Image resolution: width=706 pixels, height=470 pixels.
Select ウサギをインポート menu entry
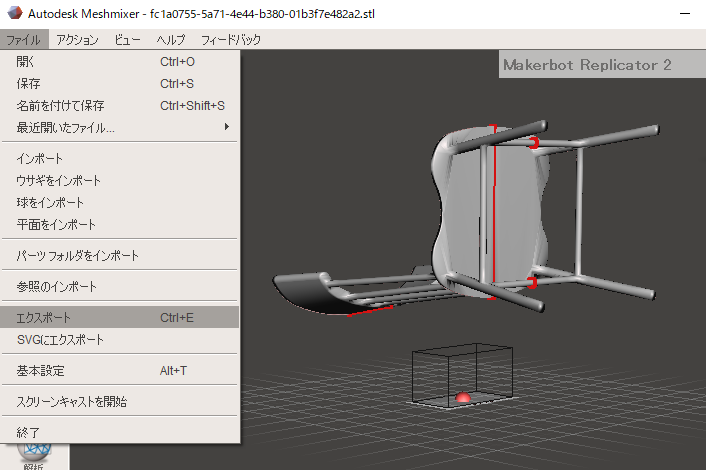[x=120, y=181]
